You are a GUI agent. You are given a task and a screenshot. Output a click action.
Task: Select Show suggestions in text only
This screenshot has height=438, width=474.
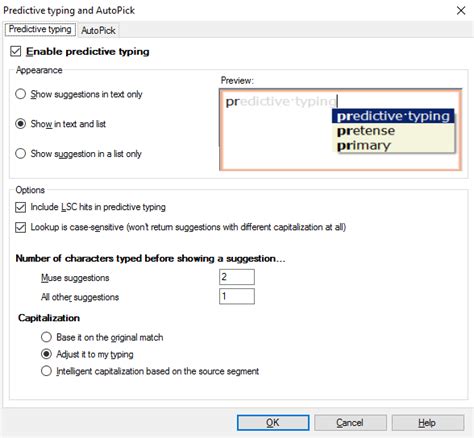pos(21,94)
